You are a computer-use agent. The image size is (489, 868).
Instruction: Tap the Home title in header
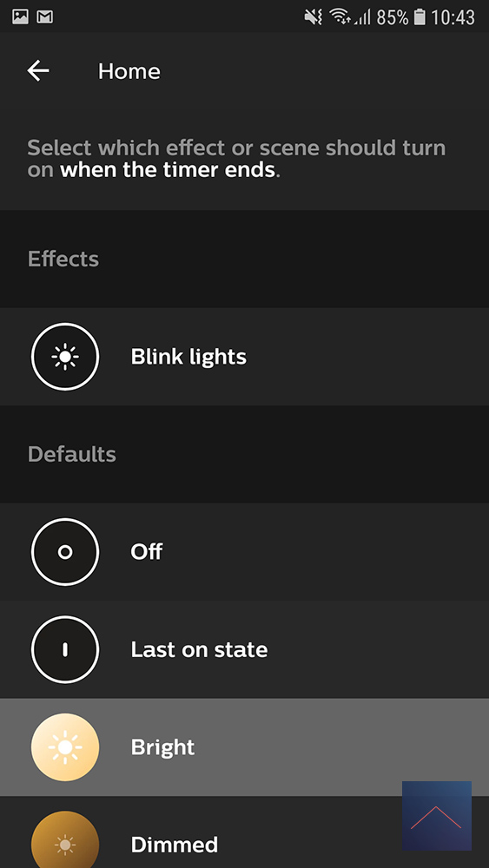coord(129,71)
